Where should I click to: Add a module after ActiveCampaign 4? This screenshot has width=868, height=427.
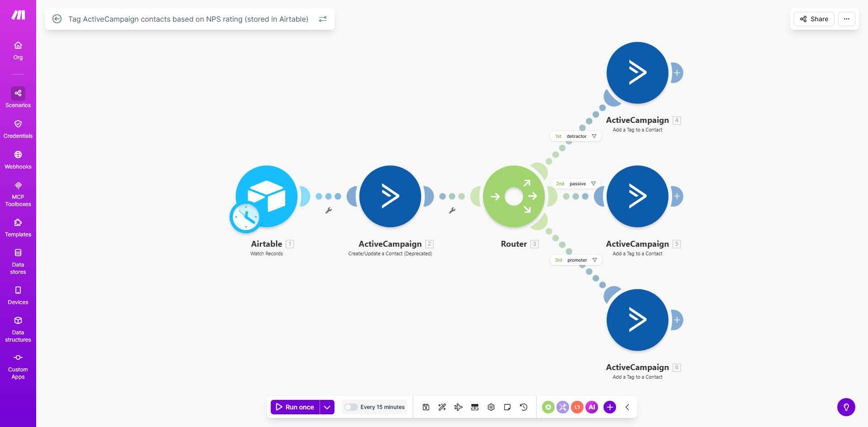pyautogui.click(x=677, y=73)
